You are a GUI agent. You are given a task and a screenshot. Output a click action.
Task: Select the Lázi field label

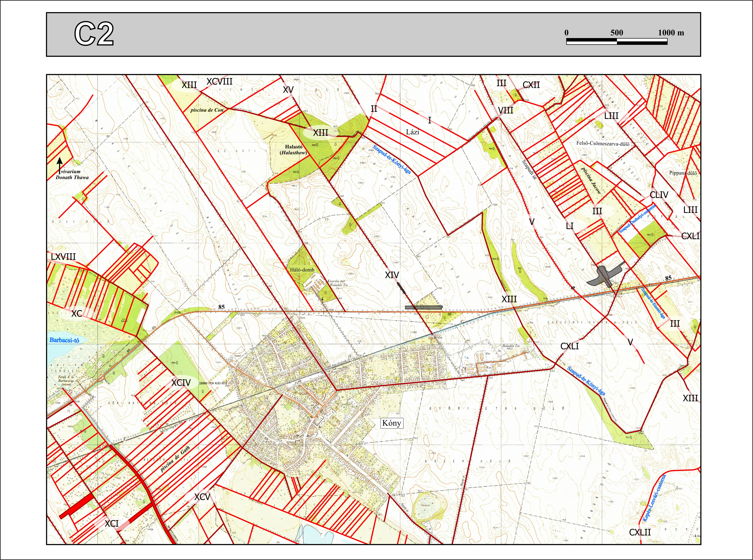pos(413,132)
